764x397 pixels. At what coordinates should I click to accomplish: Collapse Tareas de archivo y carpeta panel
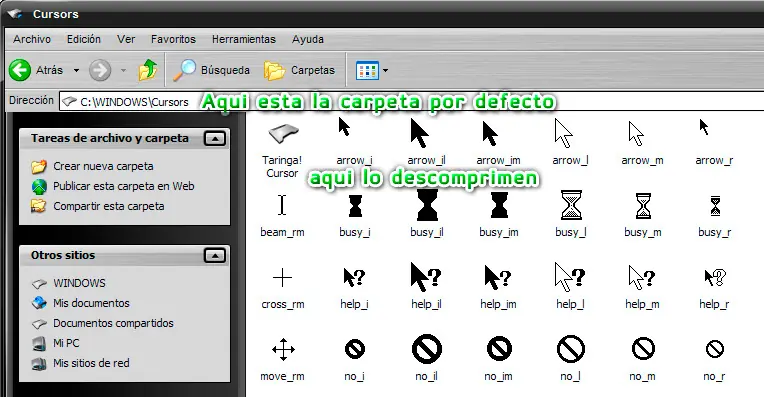(214, 139)
